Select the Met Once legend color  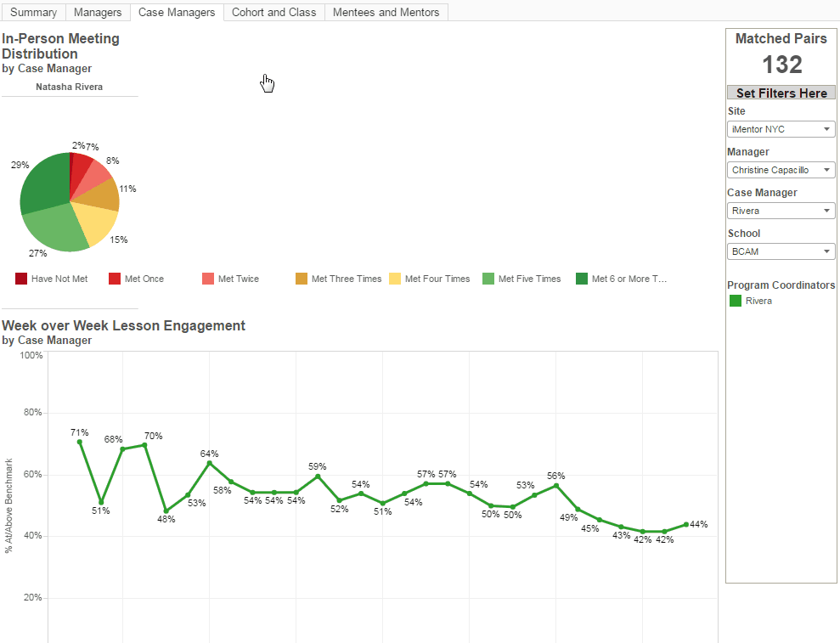point(115,279)
